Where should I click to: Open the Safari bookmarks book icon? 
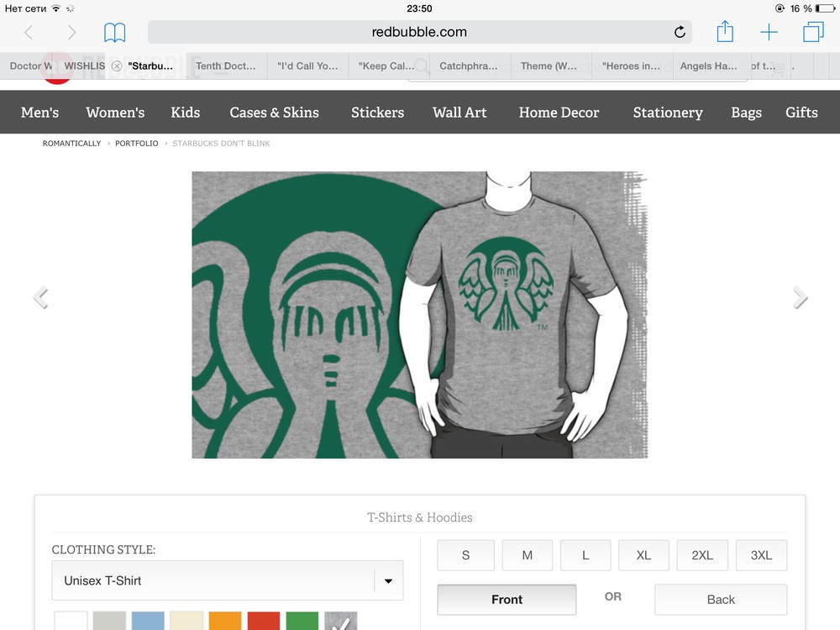click(x=114, y=33)
